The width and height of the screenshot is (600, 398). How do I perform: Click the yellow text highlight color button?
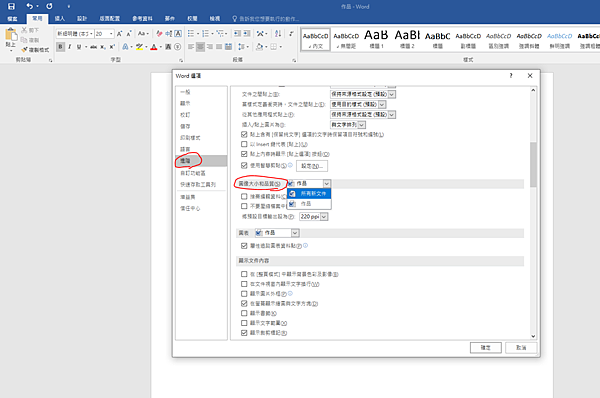pos(139,47)
